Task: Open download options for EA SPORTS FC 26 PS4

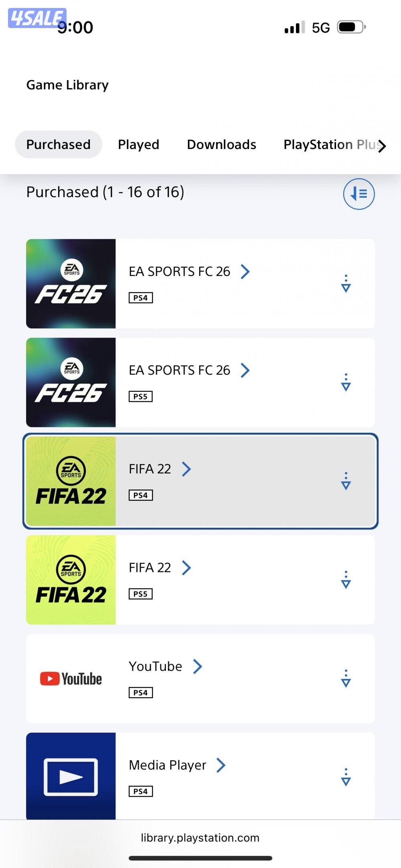Action: (x=346, y=284)
